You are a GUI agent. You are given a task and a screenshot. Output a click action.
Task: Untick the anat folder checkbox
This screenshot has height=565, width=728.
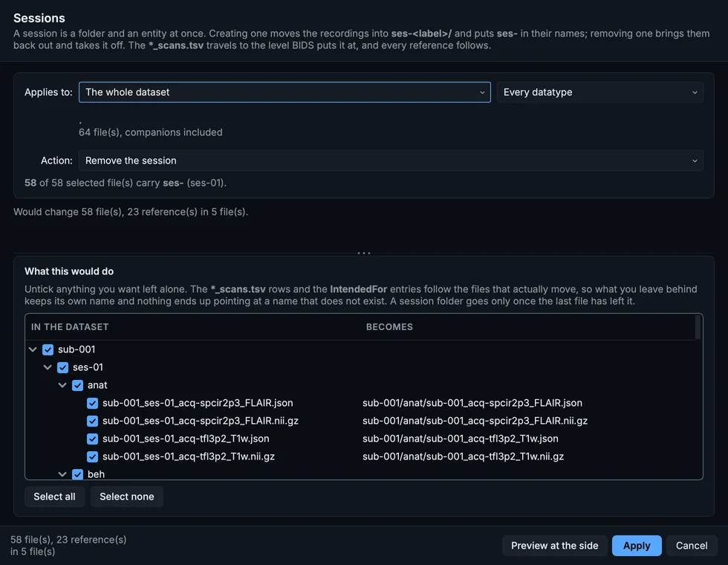pyautogui.click(x=77, y=385)
